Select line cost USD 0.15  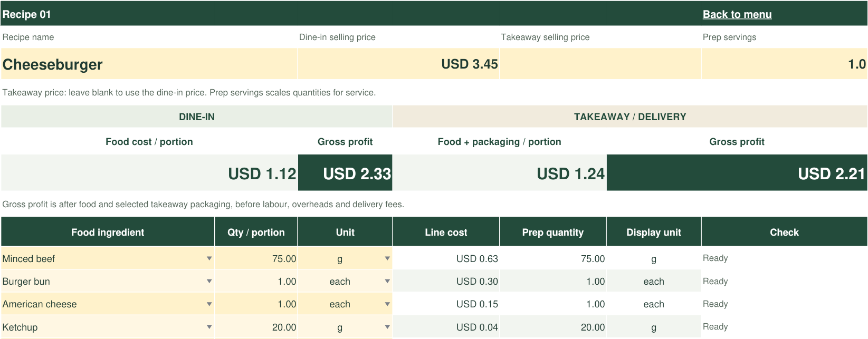tap(446, 304)
